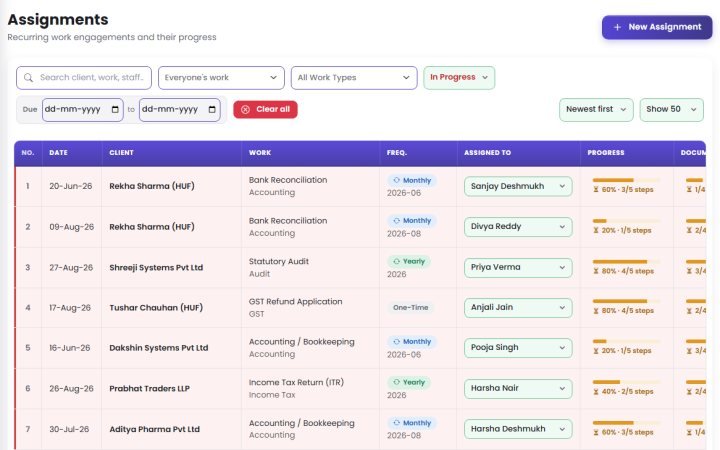Click the plus icon in New Assignment
This screenshot has width=720, height=450.
click(x=618, y=27)
